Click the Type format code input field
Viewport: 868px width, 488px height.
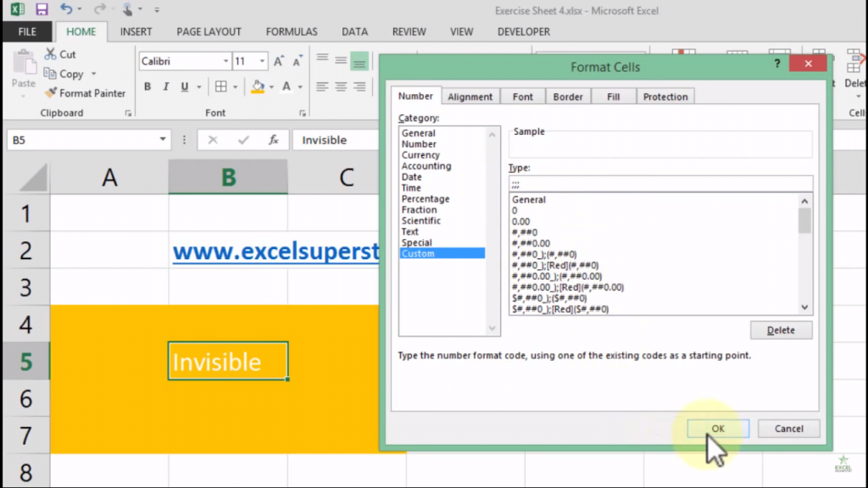pyautogui.click(x=659, y=183)
